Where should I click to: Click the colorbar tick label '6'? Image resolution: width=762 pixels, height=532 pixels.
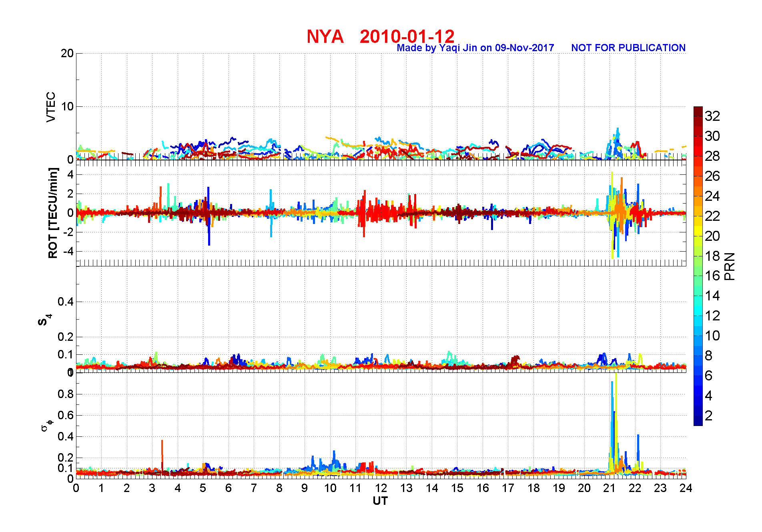pyautogui.click(x=709, y=376)
